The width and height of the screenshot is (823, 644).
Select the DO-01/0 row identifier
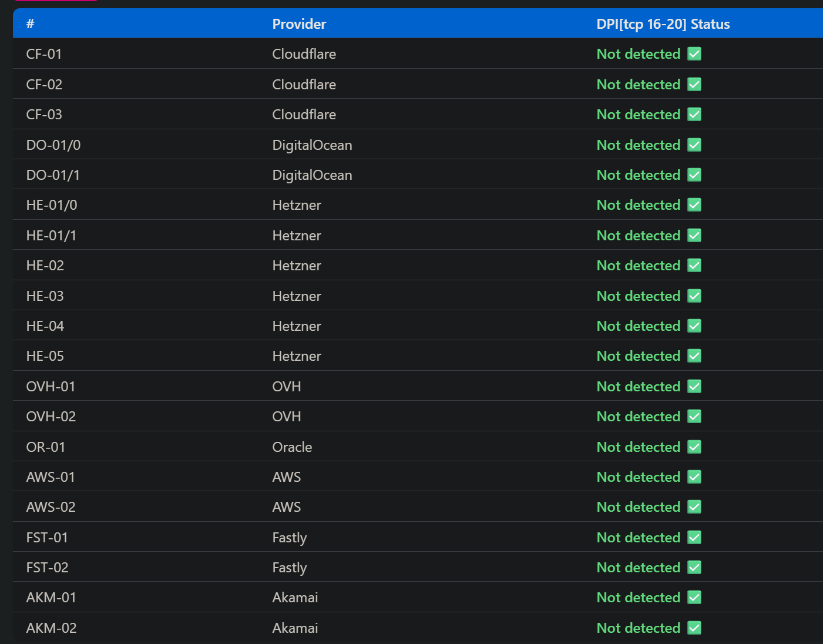click(53, 145)
